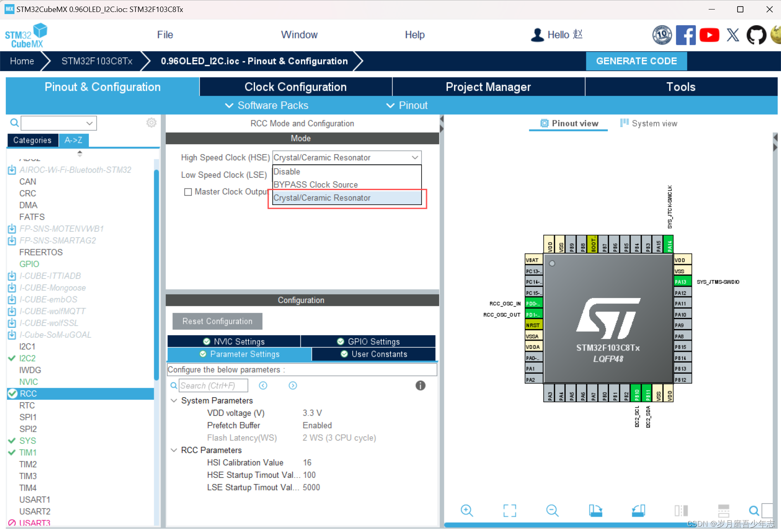Click the user account icon beside Hello
The height and width of the screenshot is (532, 781).
click(x=537, y=35)
